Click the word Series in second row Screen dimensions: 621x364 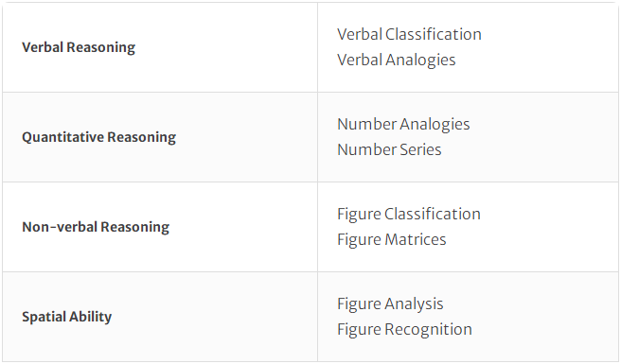tap(420, 150)
